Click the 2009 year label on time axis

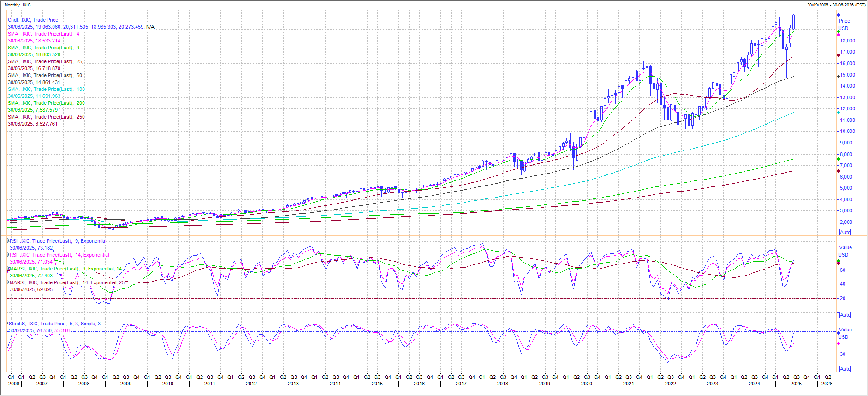[x=125, y=384]
